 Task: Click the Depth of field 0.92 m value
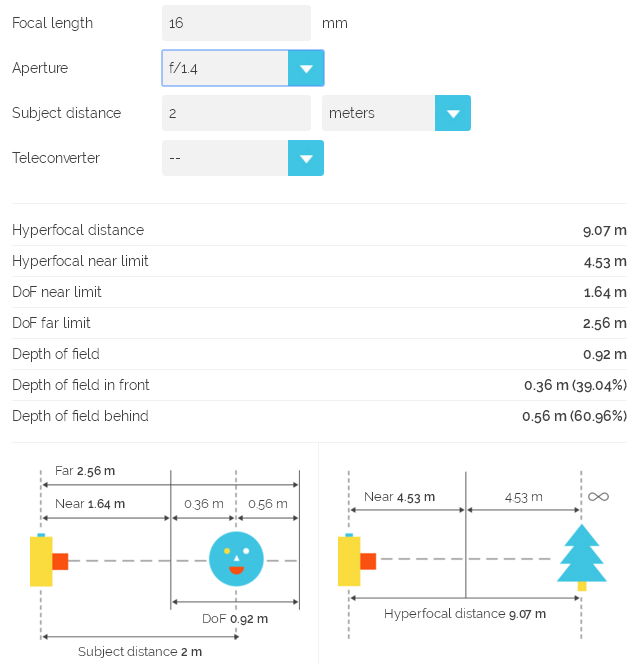[605, 354]
